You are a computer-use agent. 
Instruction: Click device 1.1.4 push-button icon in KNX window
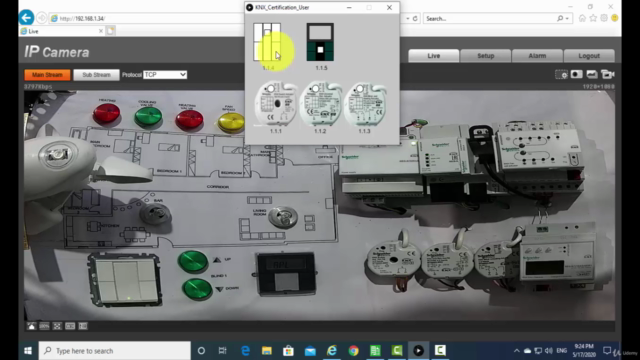[x=267, y=42]
